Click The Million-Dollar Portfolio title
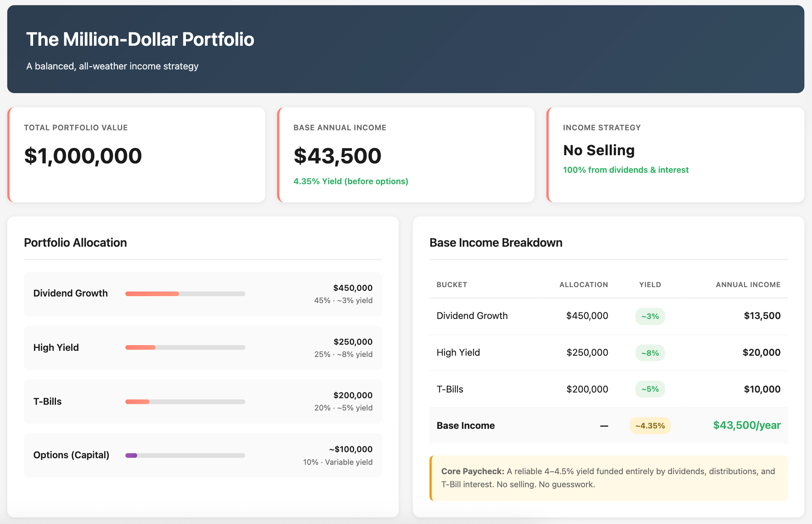This screenshot has height=524, width=812. click(x=140, y=40)
